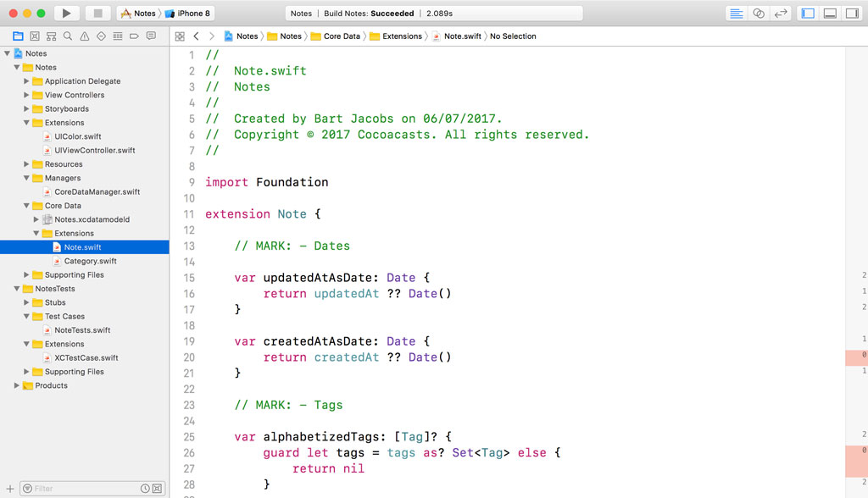Viewport: 868px width, 498px height.
Task: Click the back navigation arrow above the editor
Action: [196, 36]
